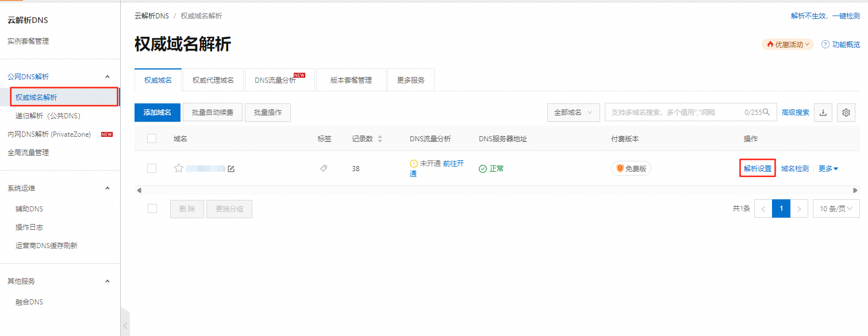Click the download export icon button
868x336 pixels.
point(823,113)
